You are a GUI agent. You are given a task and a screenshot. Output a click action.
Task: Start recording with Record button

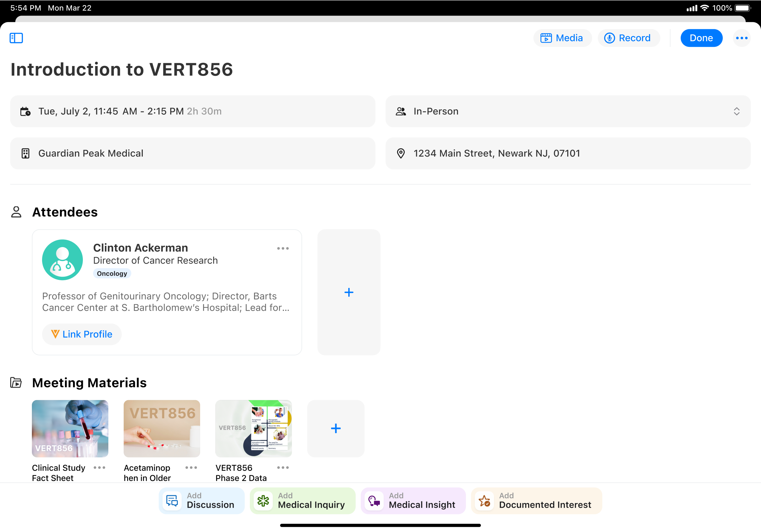coord(628,38)
